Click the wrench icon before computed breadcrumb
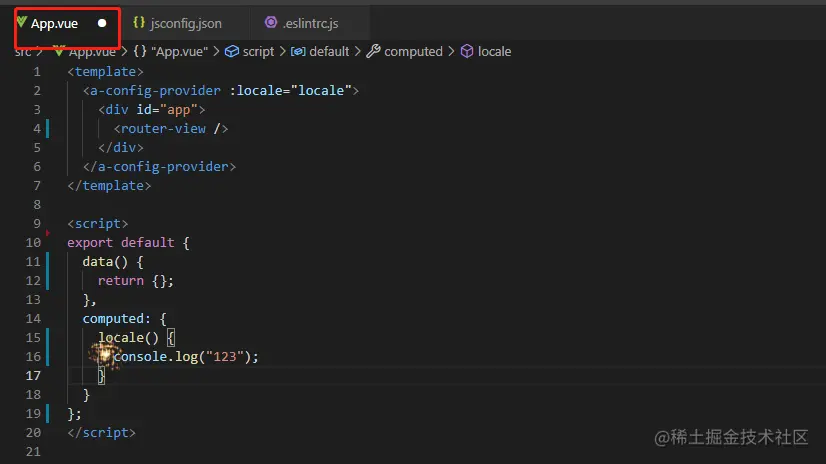The width and height of the screenshot is (826, 464). (373, 51)
